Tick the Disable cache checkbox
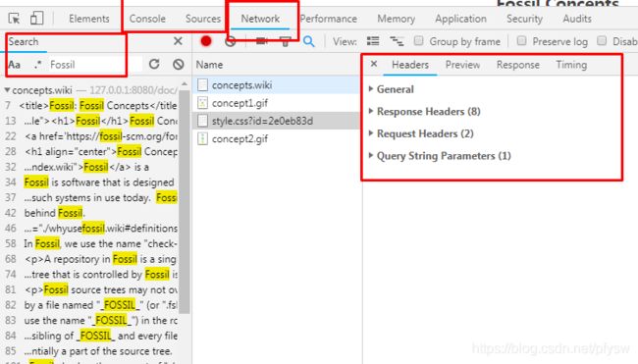Image resolution: width=638 pixels, height=364 pixels. click(x=602, y=41)
